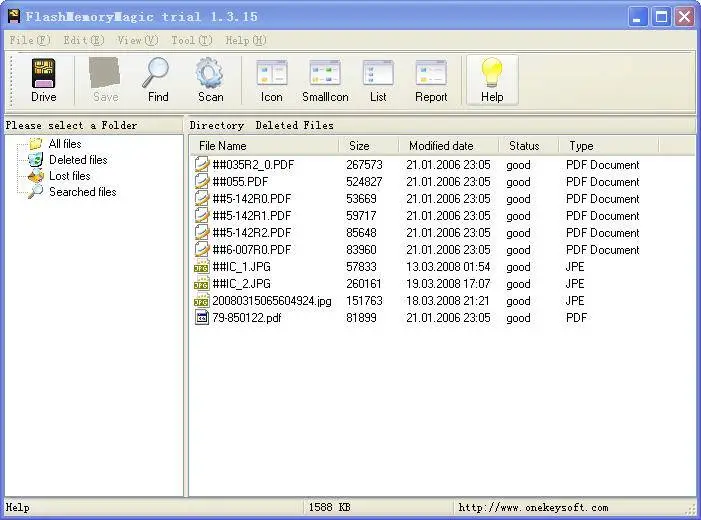This screenshot has height=520, width=701.
Task: Click Type cell PDF of 79-850122.pdf
Action: 576,318
